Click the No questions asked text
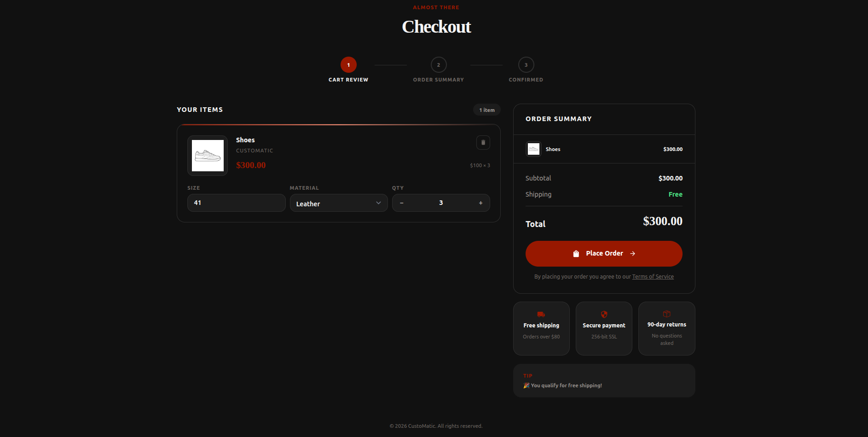This screenshot has width=868, height=437. point(666,339)
